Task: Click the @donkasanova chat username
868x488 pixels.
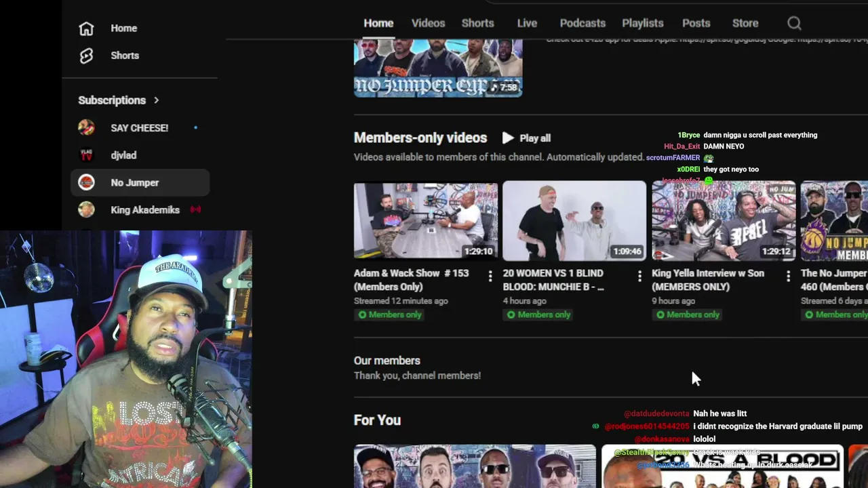Action: [662, 439]
